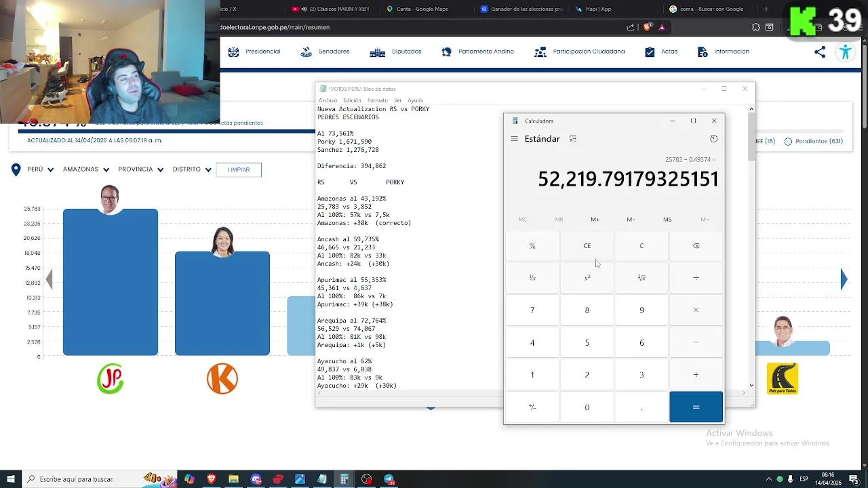Click the MS memory store button
This screenshot has height=488, width=868.
667,220
